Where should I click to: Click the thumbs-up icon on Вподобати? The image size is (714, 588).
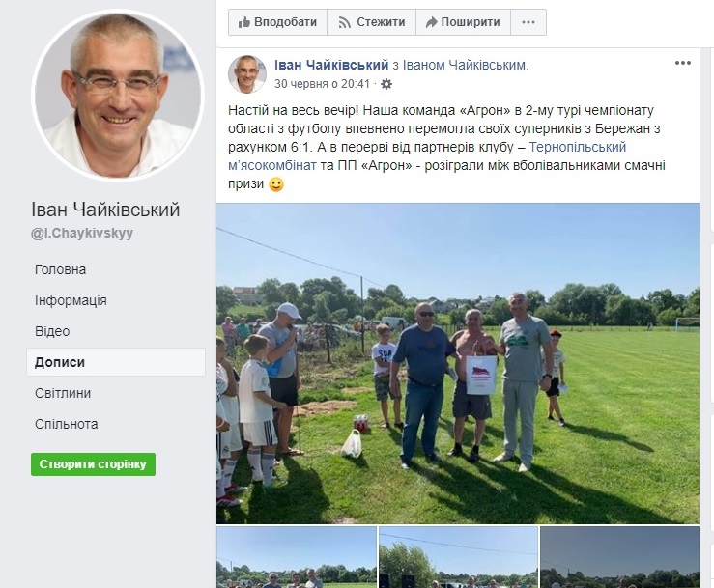point(244,22)
